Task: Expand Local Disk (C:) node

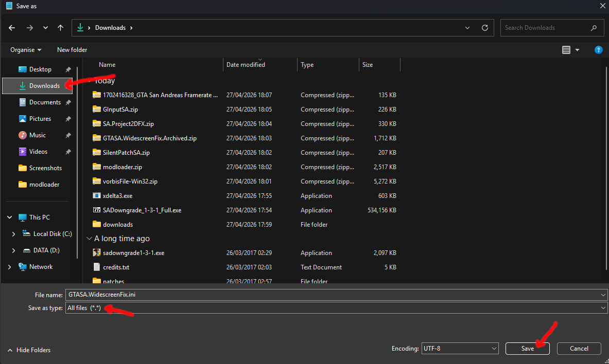Action: click(13, 234)
